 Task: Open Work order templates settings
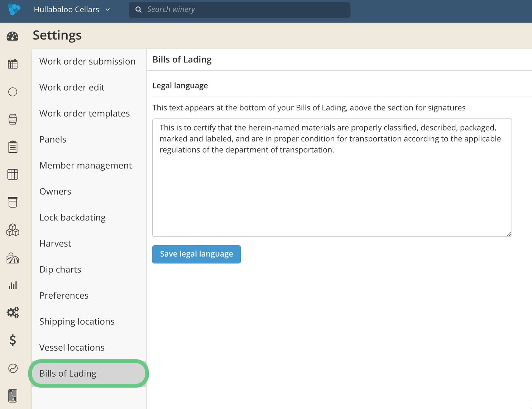point(85,113)
